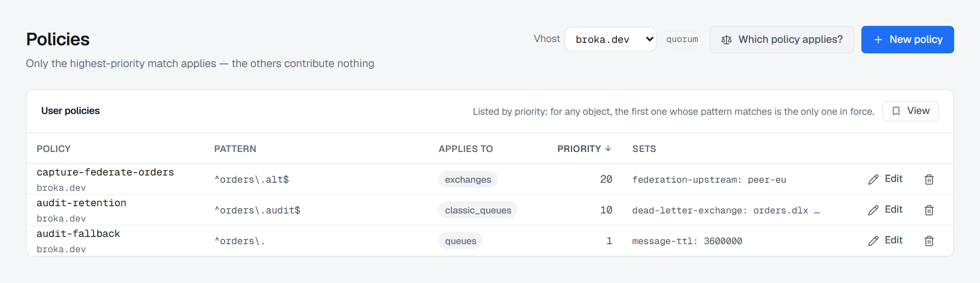Image resolution: width=980 pixels, height=283 pixels.
Task: Delete the capture-federate-orders policy
Action: (x=929, y=179)
